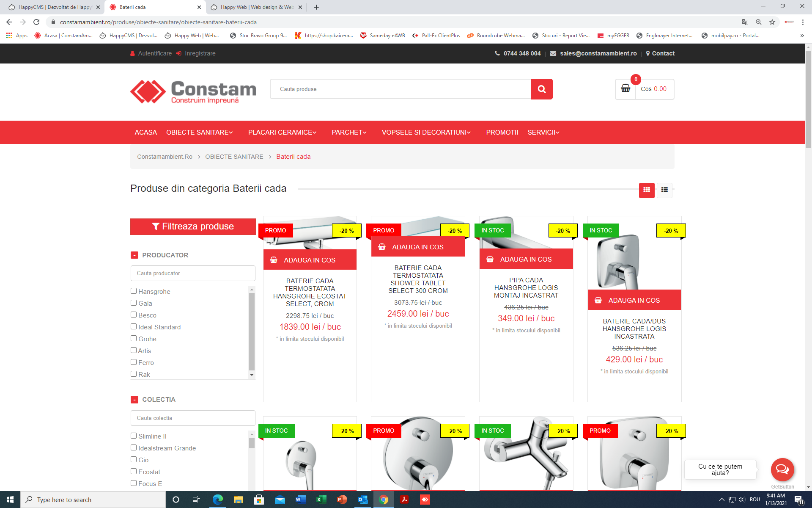Bookmark this page with the star icon

pyautogui.click(x=772, y=22)
